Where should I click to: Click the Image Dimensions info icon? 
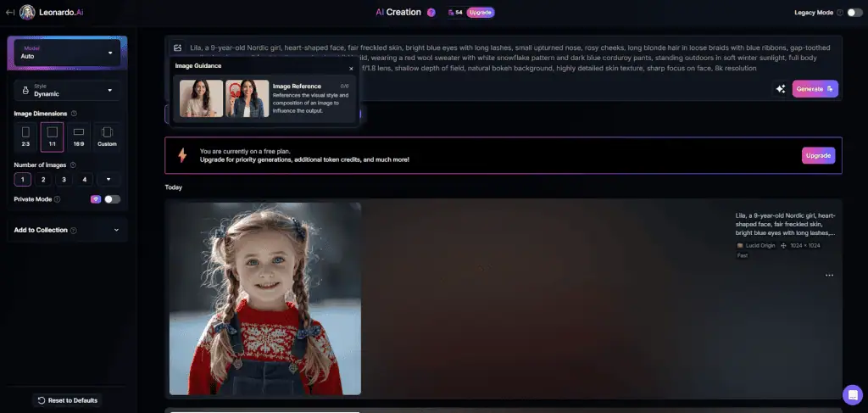pos(74,114)
